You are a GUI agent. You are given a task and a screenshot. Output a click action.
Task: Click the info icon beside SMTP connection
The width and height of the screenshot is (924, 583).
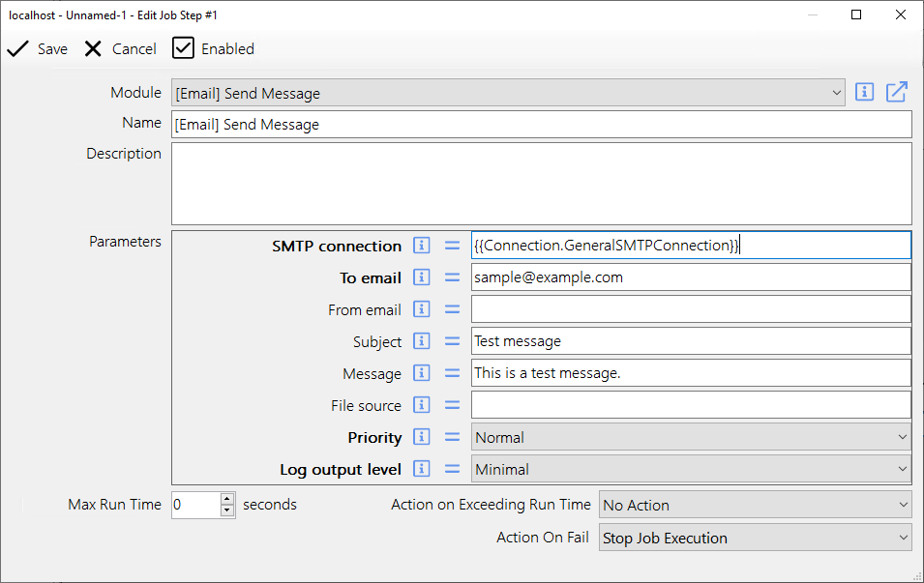coord(421,245)
